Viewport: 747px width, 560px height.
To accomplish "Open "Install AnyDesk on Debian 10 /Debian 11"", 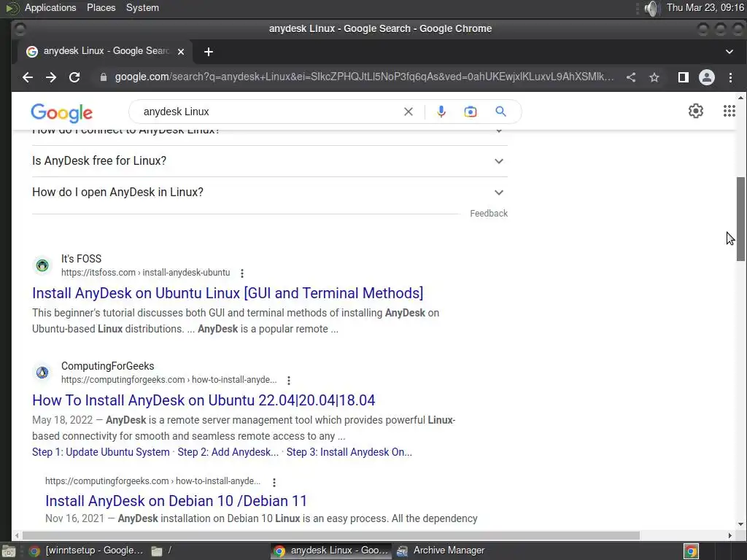I will (177, 501).
